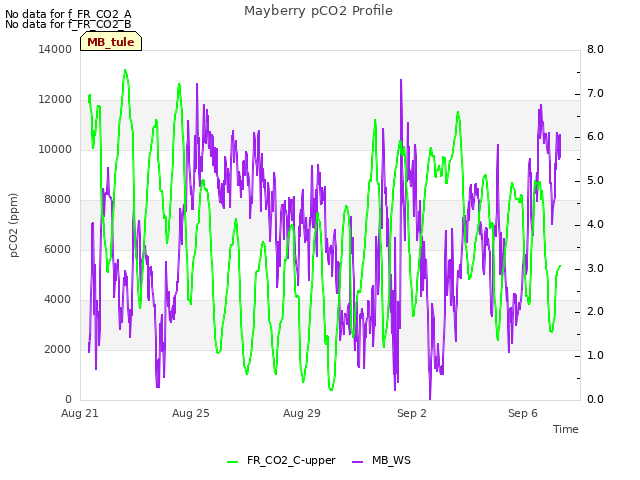
Task: Click the 6000 left axis value
Action: click(x=58, y=250)
